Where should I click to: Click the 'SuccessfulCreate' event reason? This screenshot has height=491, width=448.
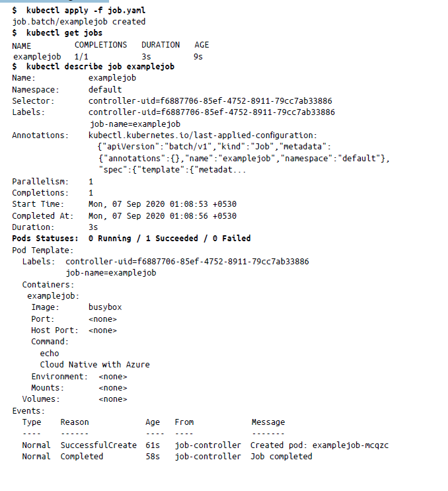click(x=98, y=445)
